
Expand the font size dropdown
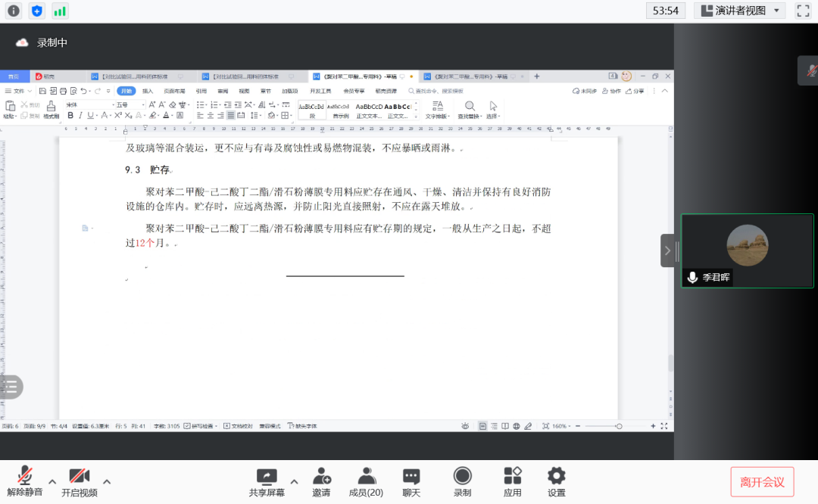point(144,104)
